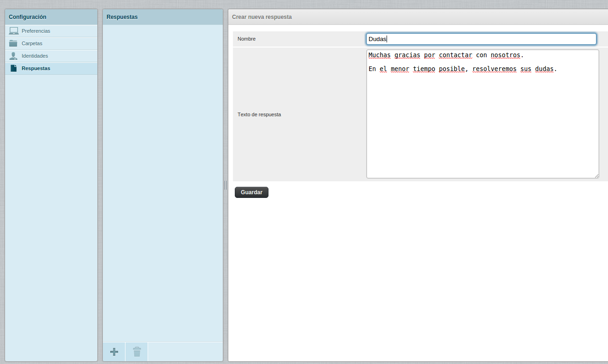The width and height of the screenshot is (608, 364).
Task: Click the Carpetas folder icon
Action: [13, 43]
